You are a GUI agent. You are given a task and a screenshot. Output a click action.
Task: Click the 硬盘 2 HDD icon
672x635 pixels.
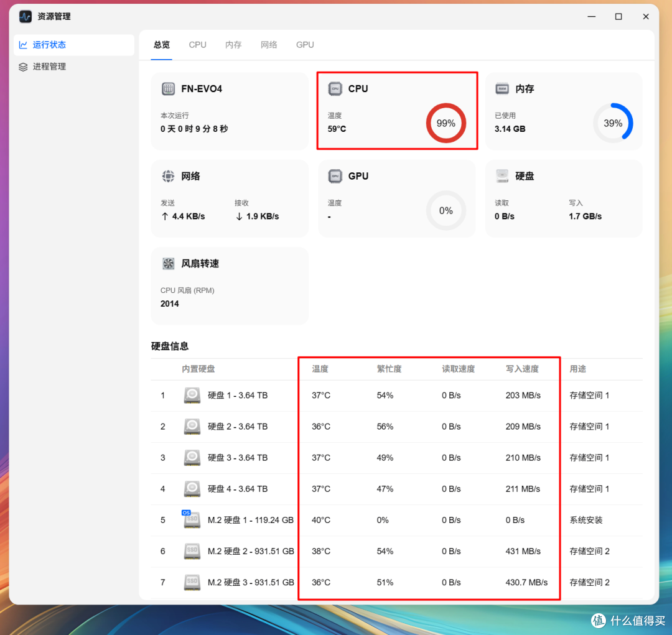click(192, 427)
